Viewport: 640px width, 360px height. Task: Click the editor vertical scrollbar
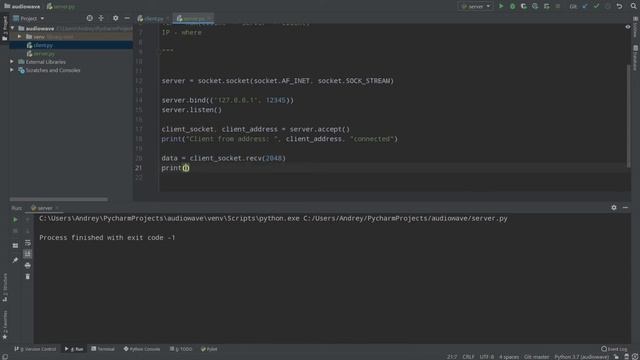tap(629, 116)
